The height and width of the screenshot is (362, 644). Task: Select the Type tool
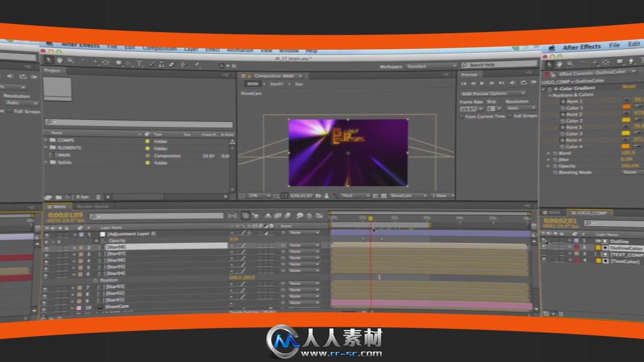(139, 63)
